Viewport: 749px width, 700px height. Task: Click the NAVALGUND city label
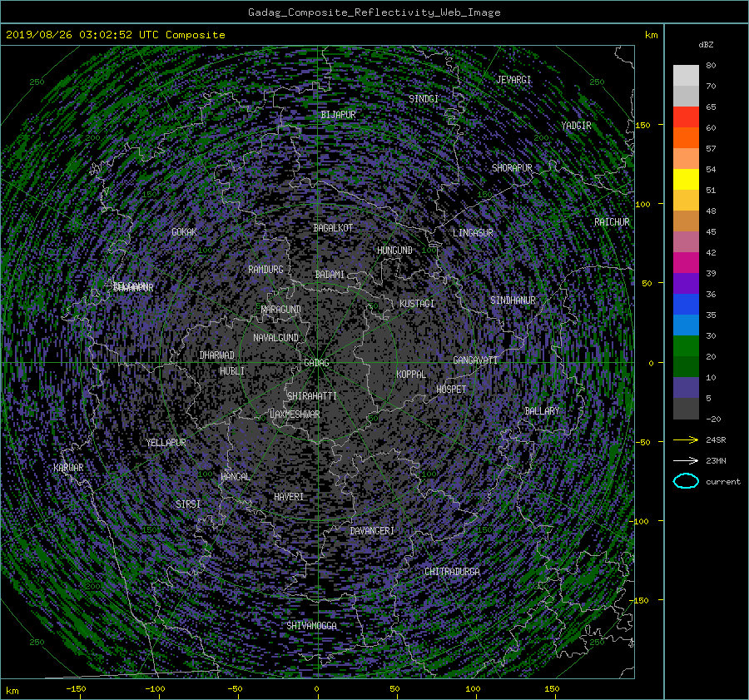[275, 338]
